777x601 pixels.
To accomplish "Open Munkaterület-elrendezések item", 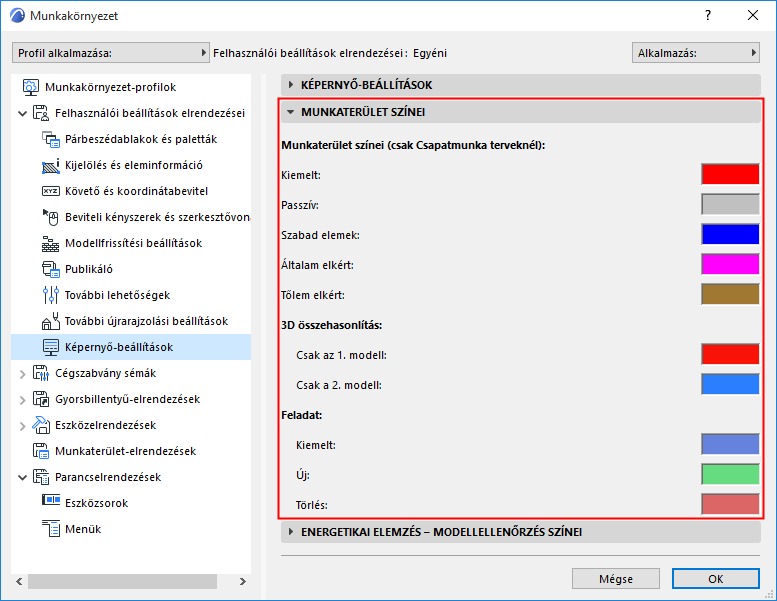I will 125,451.
